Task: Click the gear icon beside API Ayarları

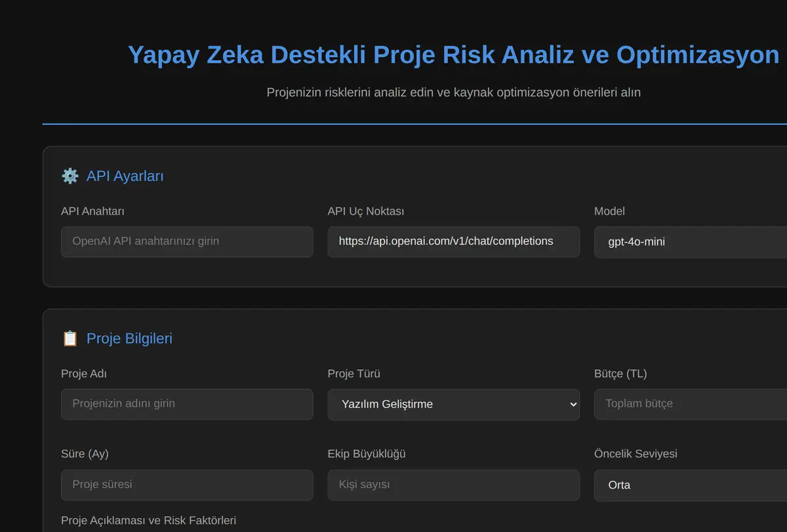Action: 70,176
